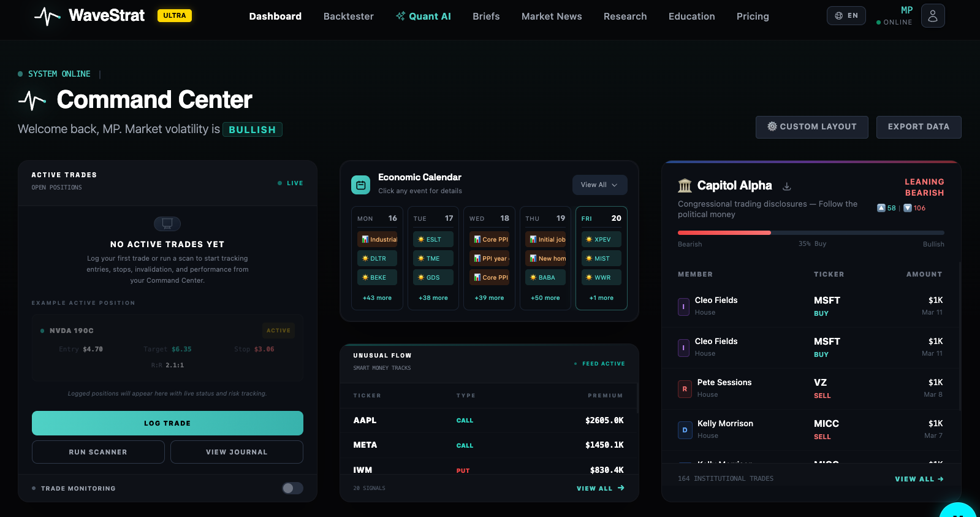Click the bullish up-arrow 58 indicator

click(x=886, y=208)
